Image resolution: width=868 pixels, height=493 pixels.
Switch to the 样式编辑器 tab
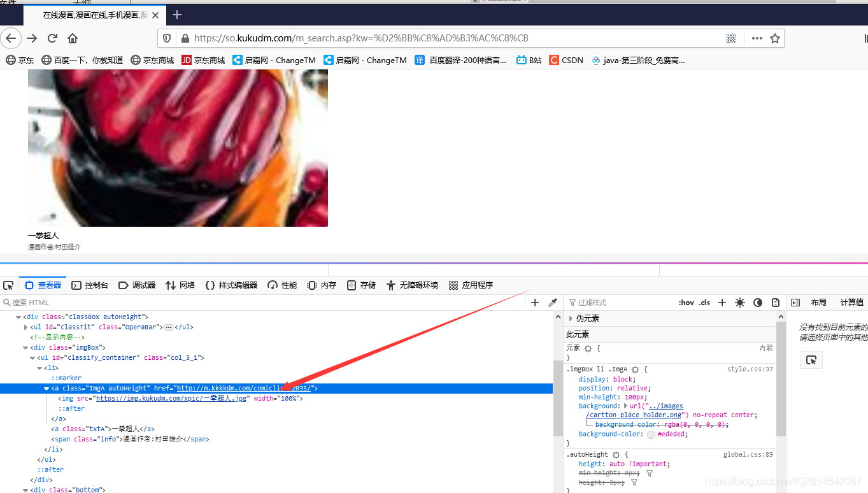coord(231,285)
